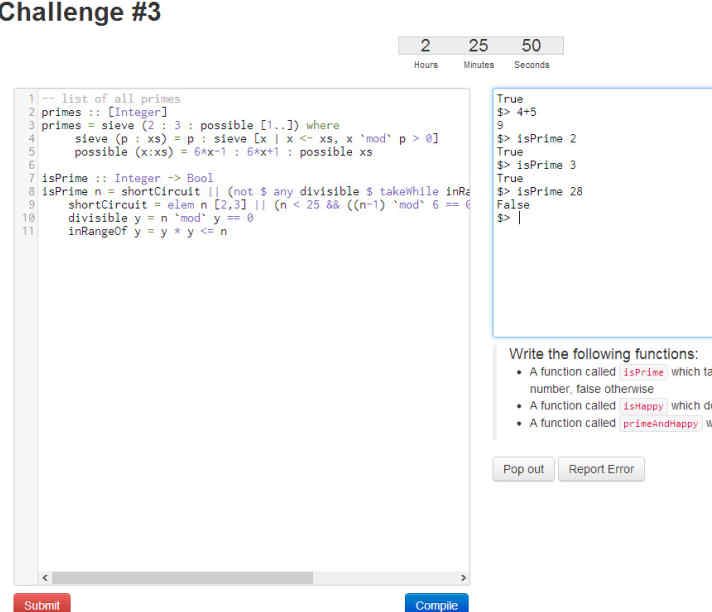Click the '-- list of all primes' comment line
The image size is (712, 612).
[111, 99]
